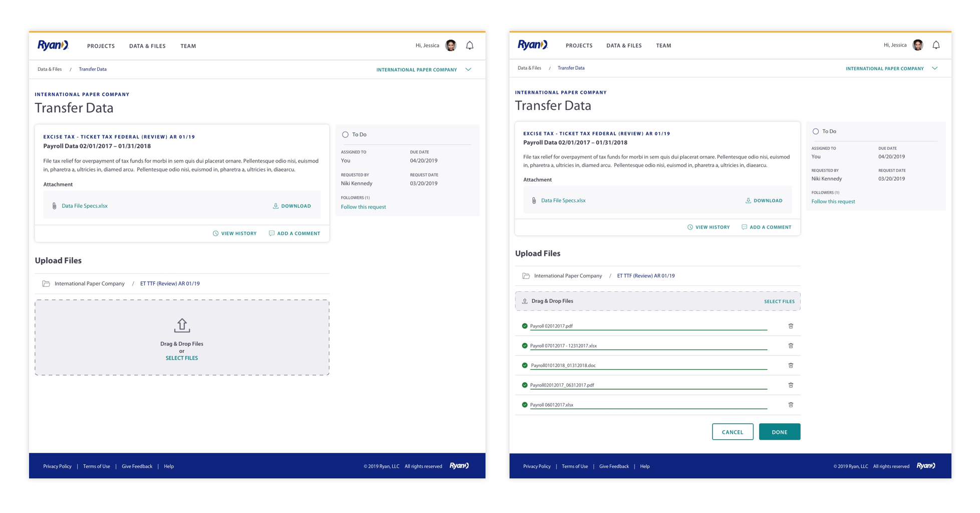Delete Payroll02012017_06312017.pdf with trash icon

click(x=791, y=385)
